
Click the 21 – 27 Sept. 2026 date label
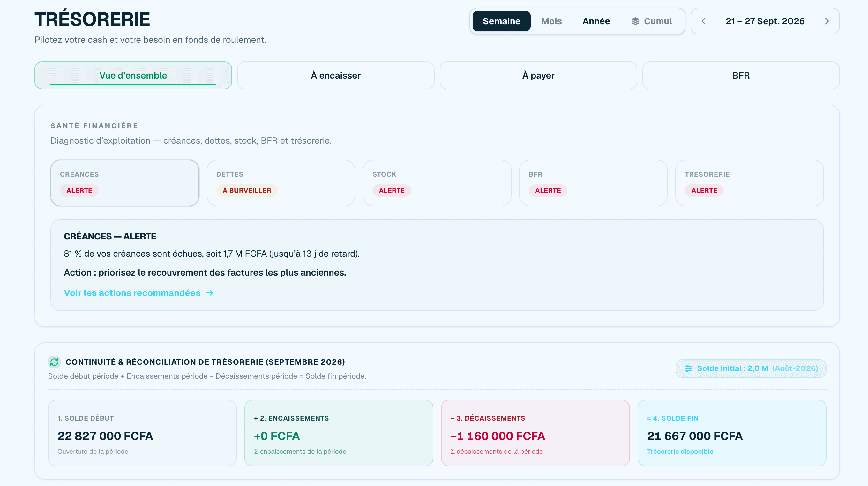765,21
